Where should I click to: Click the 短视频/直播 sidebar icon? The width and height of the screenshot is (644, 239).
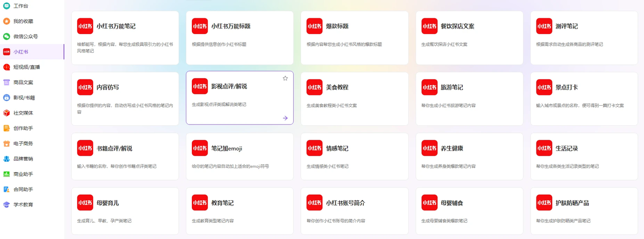tap(6, 67)
